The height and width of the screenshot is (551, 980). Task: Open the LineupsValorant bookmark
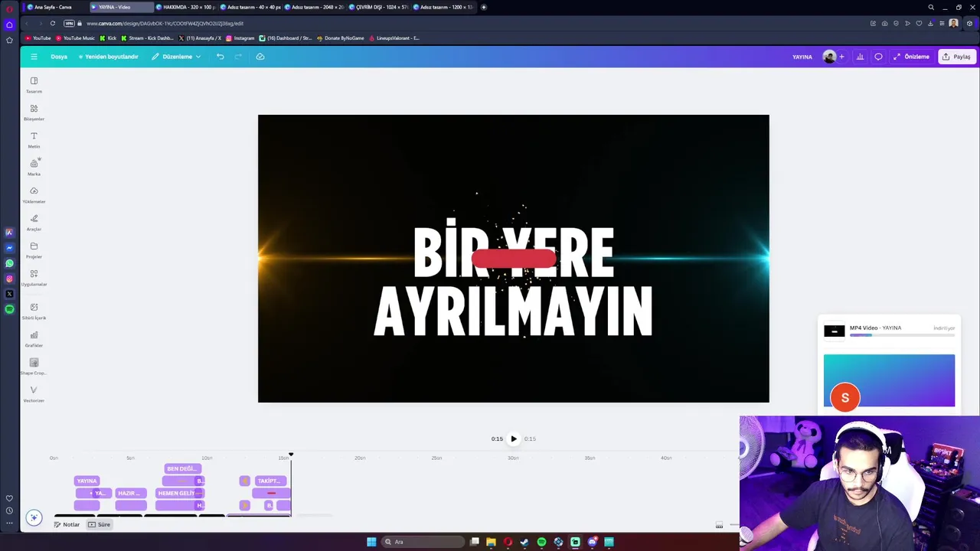394,38
